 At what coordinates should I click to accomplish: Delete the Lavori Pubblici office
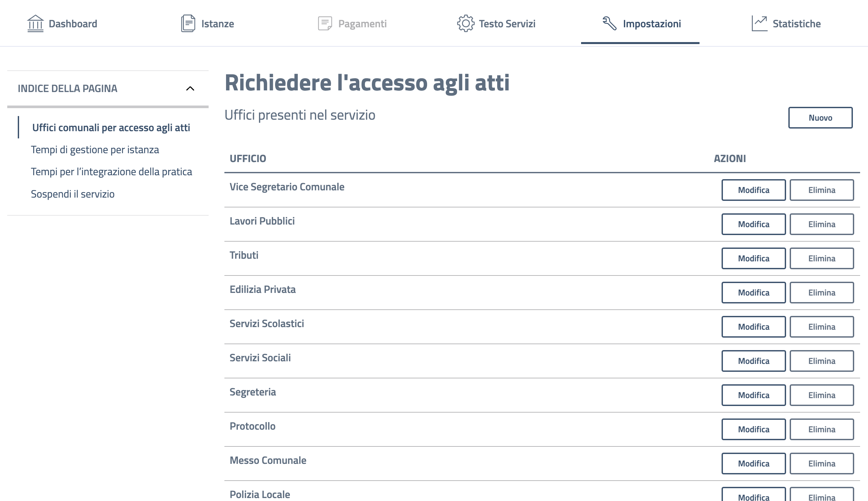click(x=822, y=224)
